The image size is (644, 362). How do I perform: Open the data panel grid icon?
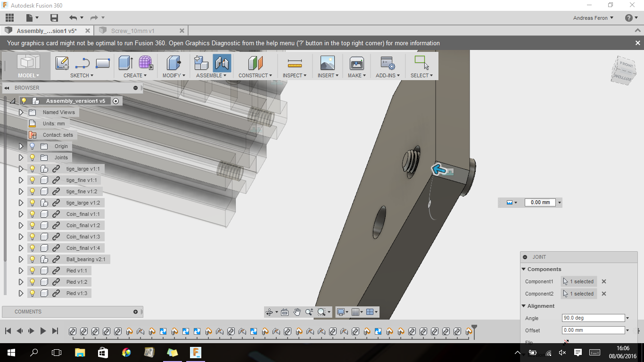pyautogui.click(x=10, y=18)
